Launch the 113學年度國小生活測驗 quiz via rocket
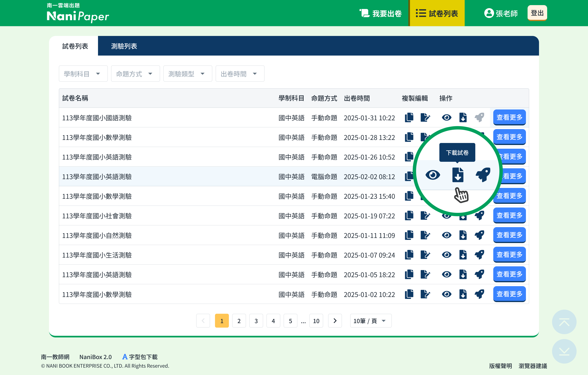Screen dimensions: 588x375 click(479, 254)
